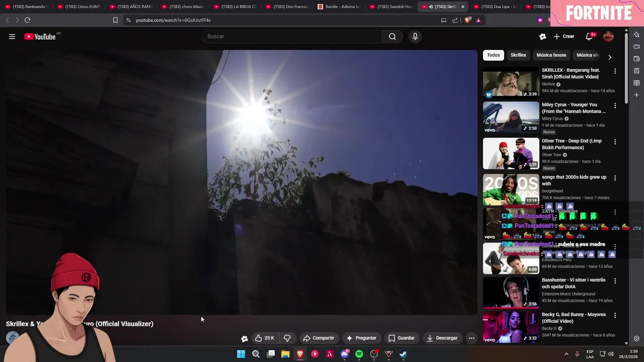Go forward using the browser forward arrow

17,20
